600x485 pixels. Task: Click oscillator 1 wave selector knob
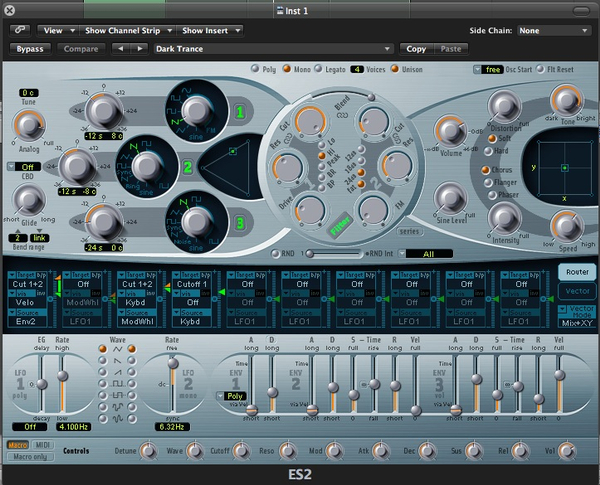pyautogui.click(x=196, y=111)
